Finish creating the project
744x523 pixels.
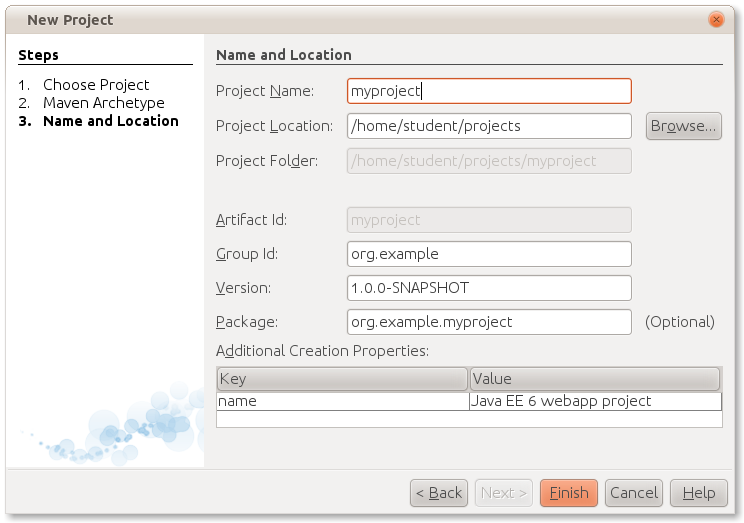(x=568, y=493)
